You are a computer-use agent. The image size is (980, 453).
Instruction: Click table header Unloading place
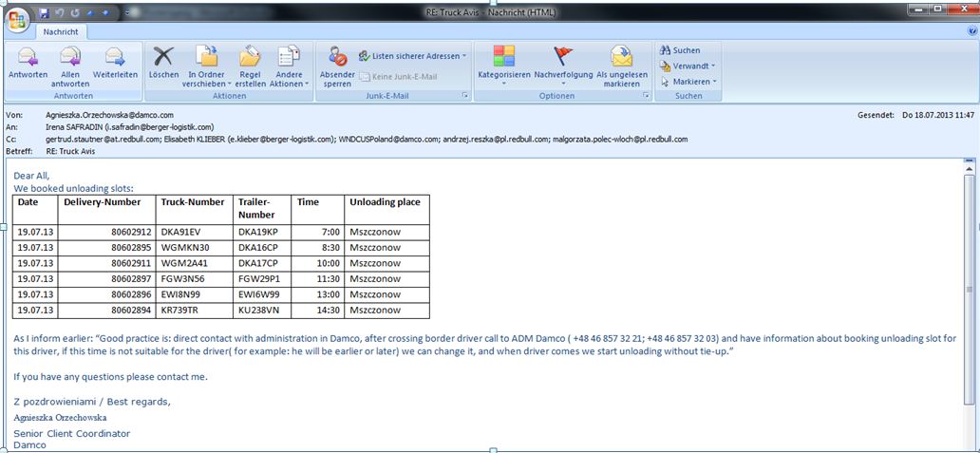pos(385,202)
